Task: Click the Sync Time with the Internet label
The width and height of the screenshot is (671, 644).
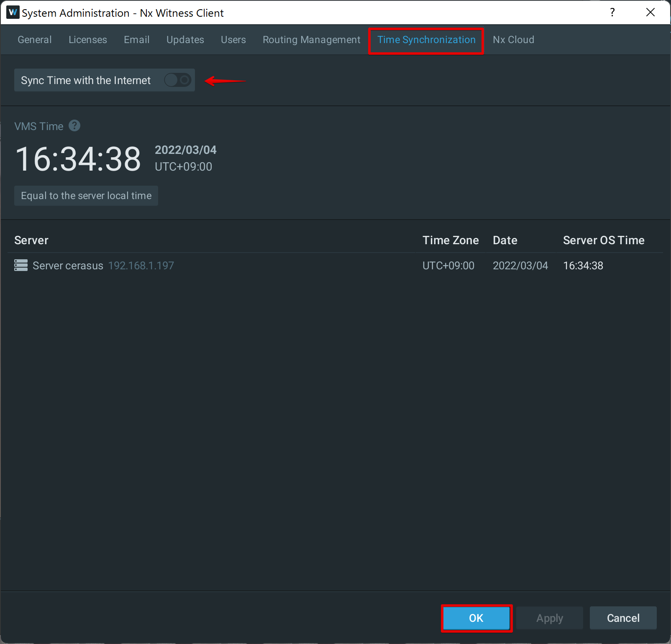Action: 86,80
